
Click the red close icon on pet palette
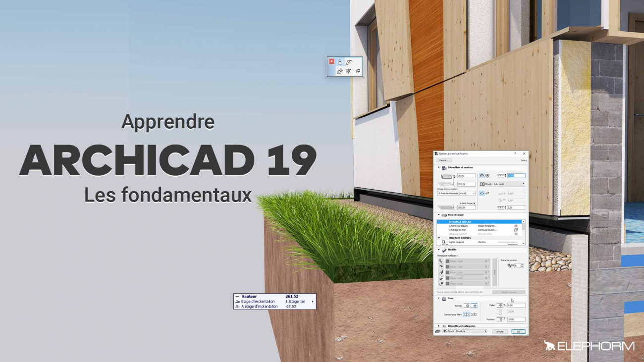coord(332,61)
